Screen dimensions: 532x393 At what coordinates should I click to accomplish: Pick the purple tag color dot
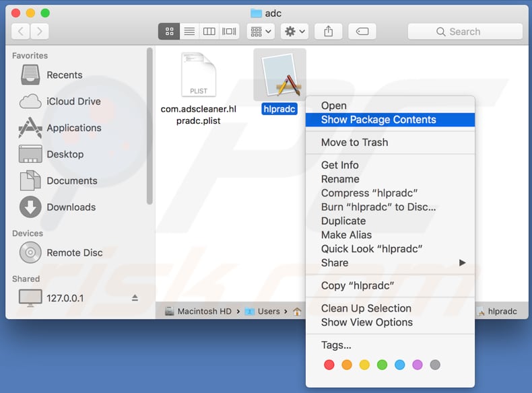tap(418, 365)
